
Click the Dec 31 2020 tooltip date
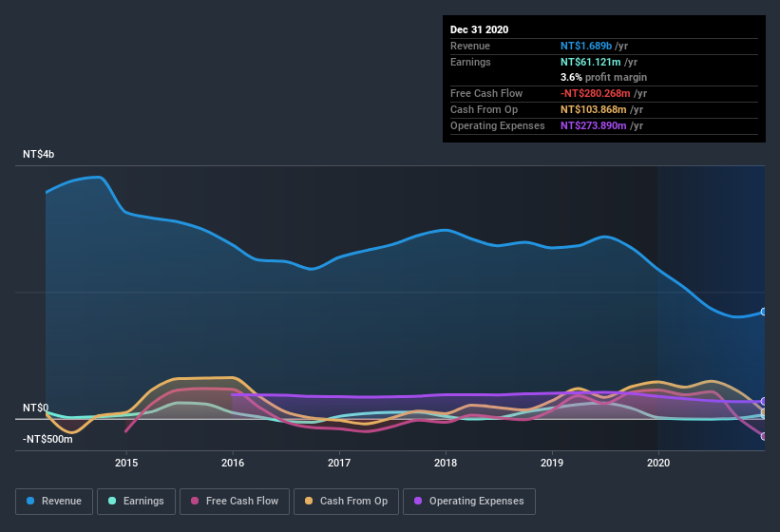(x=479, y=29)
